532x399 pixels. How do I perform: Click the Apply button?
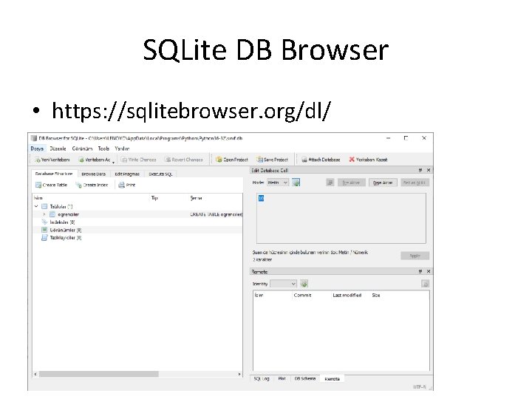click(415, 256)
